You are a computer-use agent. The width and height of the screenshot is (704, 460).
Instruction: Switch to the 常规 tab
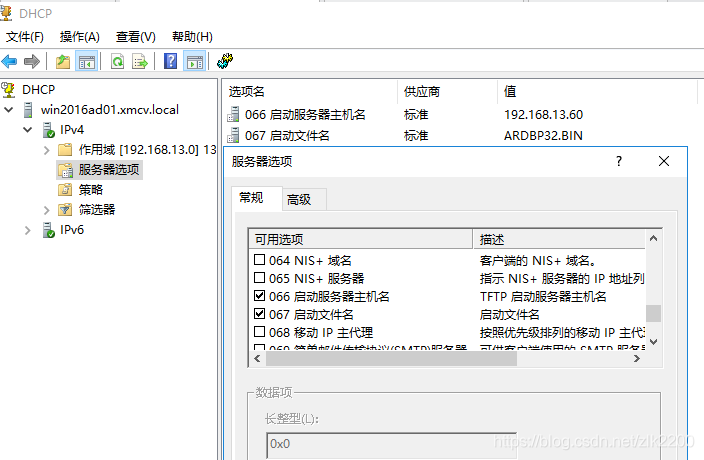click(256, 198)
